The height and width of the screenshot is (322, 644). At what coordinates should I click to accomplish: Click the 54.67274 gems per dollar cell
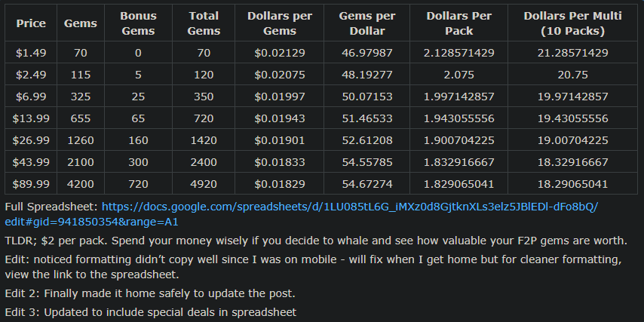(367, 184)
